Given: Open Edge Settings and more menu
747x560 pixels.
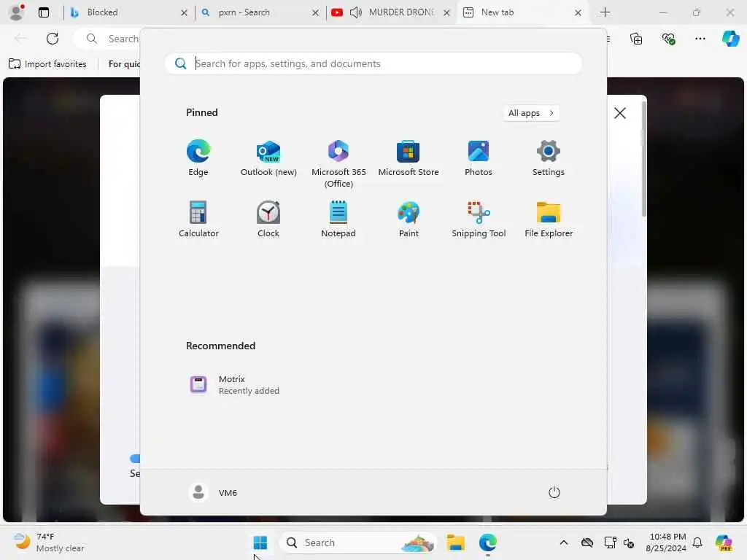Looking at the screenshot, I should tap(700, 39).
